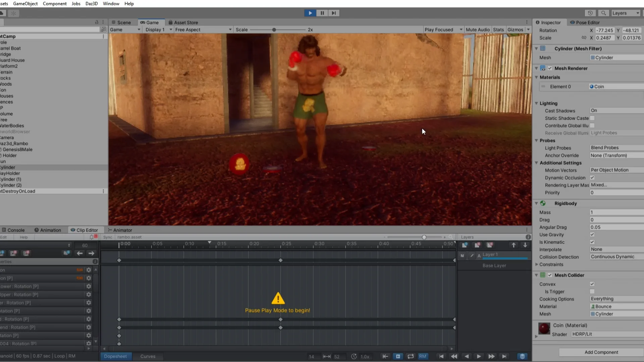
Task: Click the notification bell icon in Clip Editor
Action: click(92, 237)
